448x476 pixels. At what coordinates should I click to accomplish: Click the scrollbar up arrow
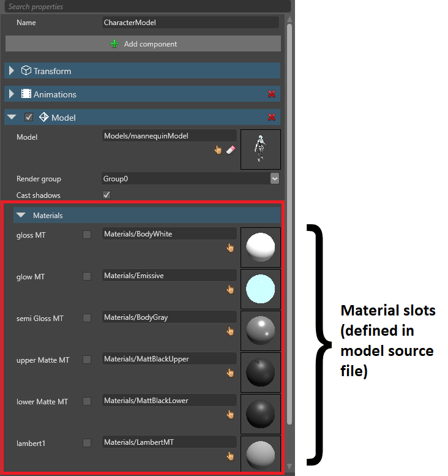[289, 19]
